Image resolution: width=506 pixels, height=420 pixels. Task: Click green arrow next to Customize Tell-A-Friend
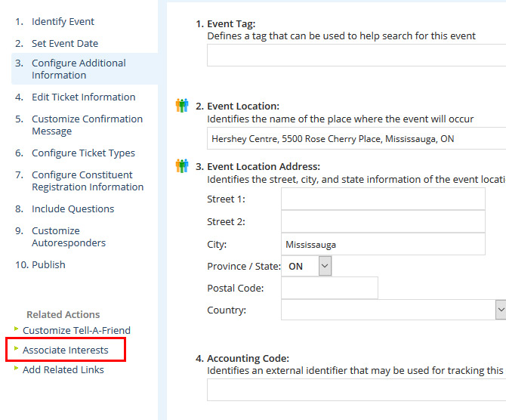[17, 329]
